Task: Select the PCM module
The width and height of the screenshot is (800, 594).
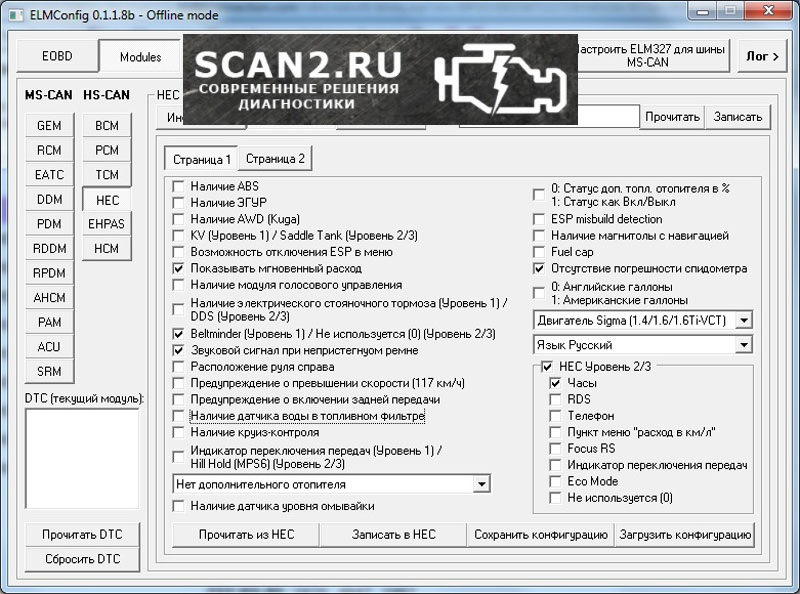Action: click(x=107, y=150)
